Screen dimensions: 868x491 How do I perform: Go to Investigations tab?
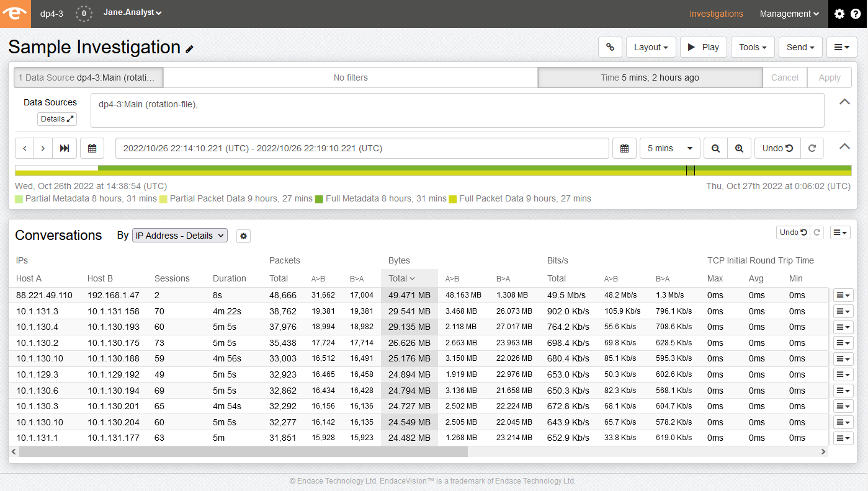pyautogui.click(x=716, y=14)
